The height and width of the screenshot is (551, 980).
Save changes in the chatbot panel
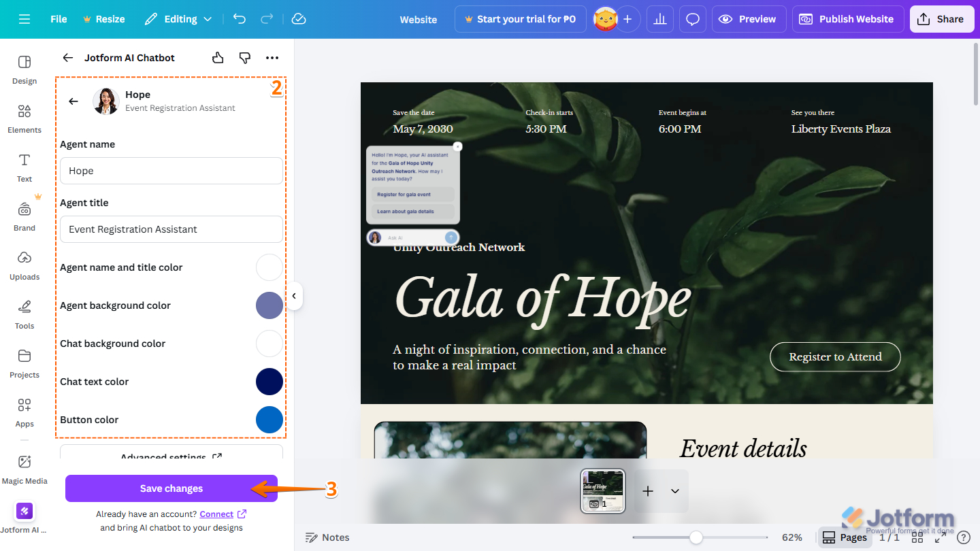coord(171,488)
